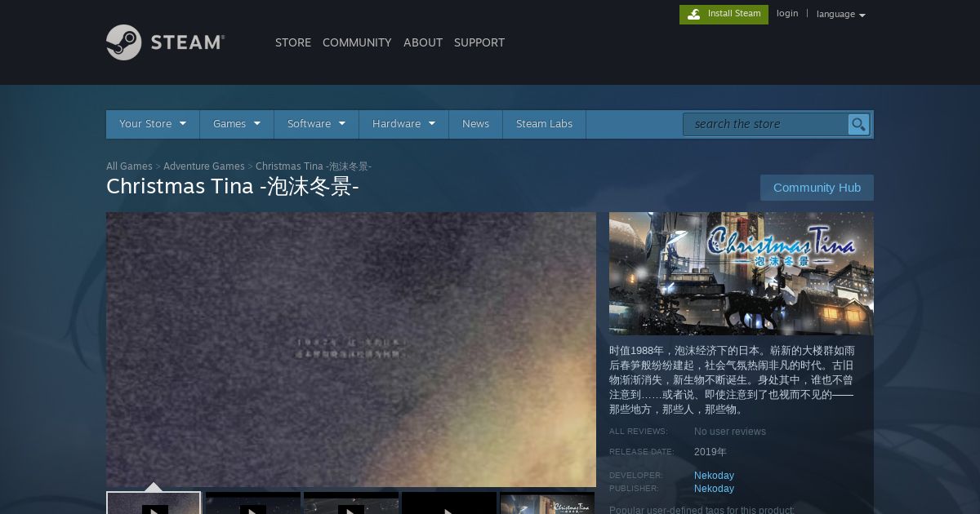Expand the Your Store dropdown
Screen dimensions: 980x514
click(153, 124)
